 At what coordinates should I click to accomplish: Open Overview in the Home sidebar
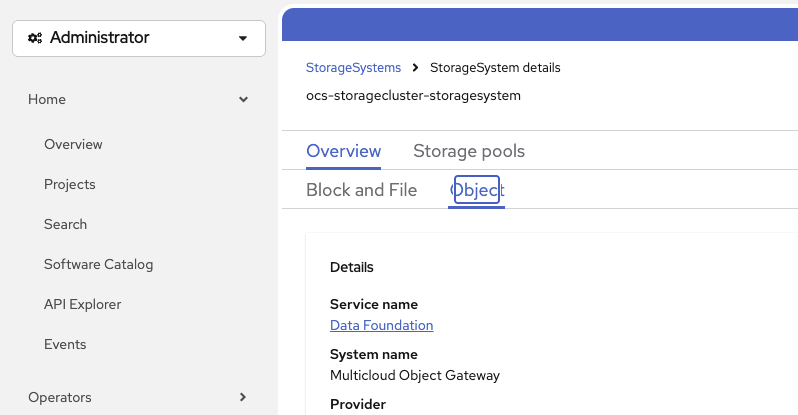tap(73, 144)
